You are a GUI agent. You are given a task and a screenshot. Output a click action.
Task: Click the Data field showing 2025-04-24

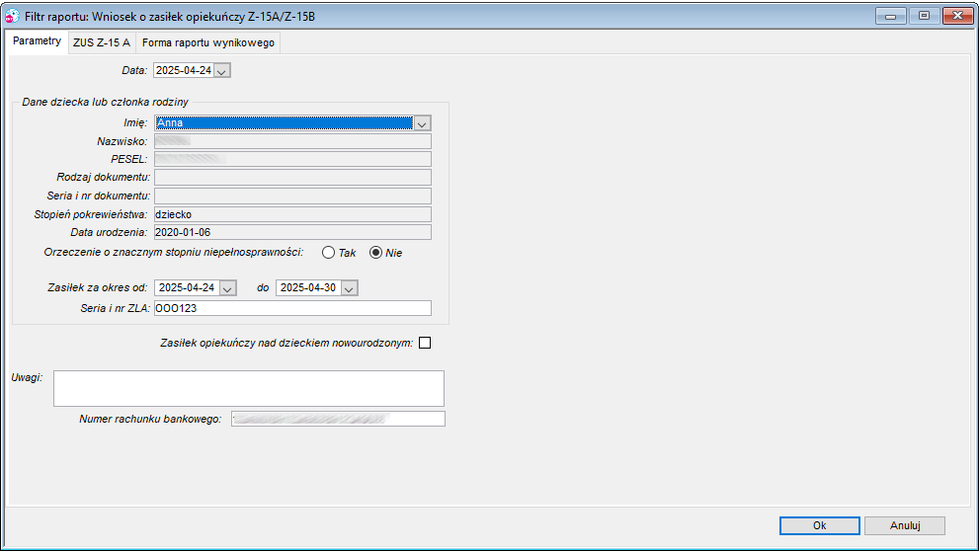[184, 70]
